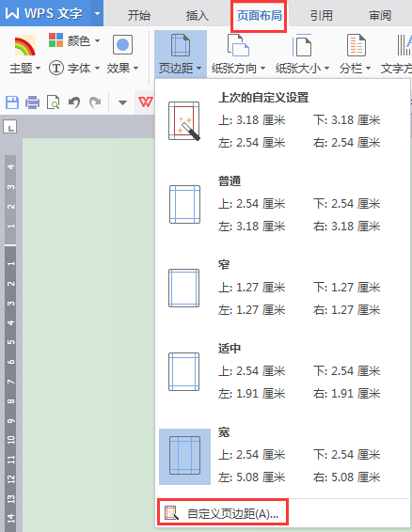Click the 分栏 columns icon
Screen dimensions: 412x532
(x=356, y=45)
